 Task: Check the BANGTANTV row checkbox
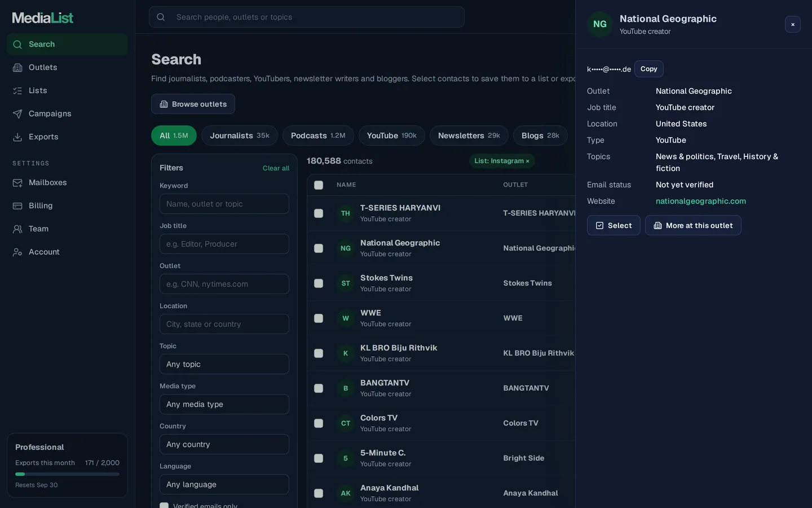click(x=319, y=388)
